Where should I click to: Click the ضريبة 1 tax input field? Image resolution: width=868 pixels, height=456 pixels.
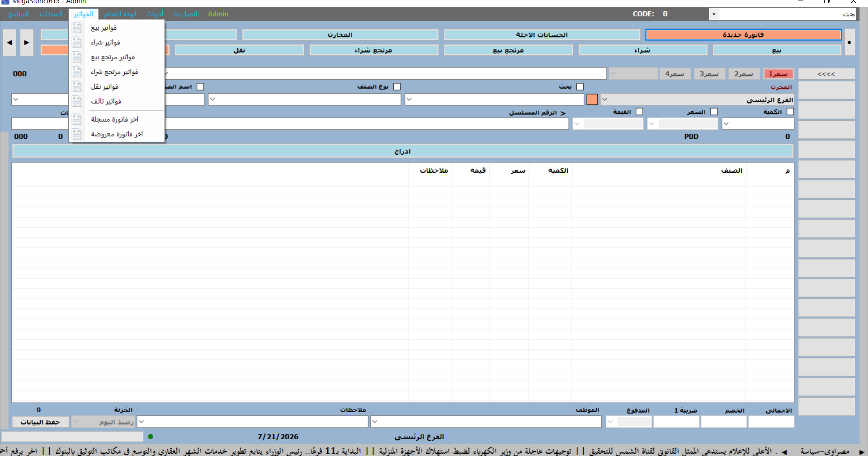tap(676, 422)
